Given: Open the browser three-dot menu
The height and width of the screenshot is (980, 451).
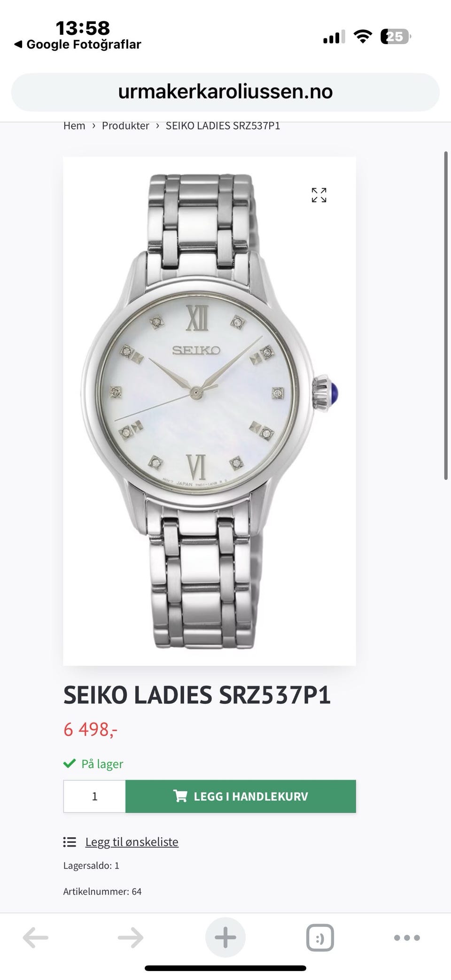Looking at the screenshot, I should click(407, 938).
